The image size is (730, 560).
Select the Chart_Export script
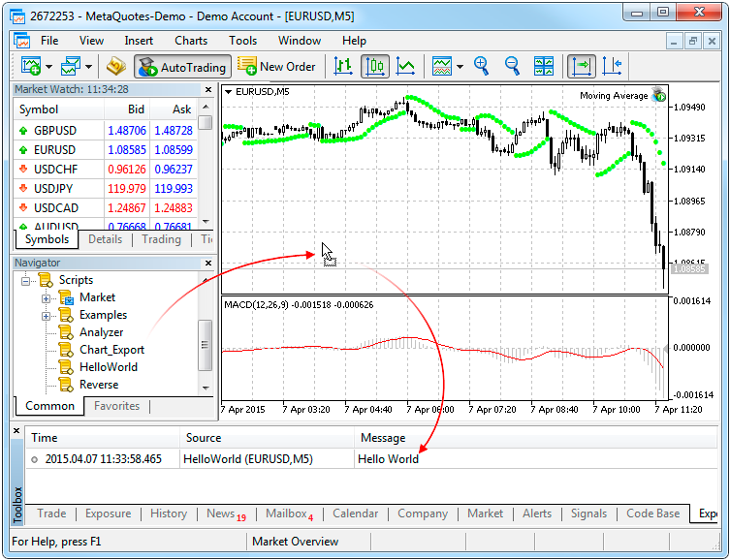(111, 350)
